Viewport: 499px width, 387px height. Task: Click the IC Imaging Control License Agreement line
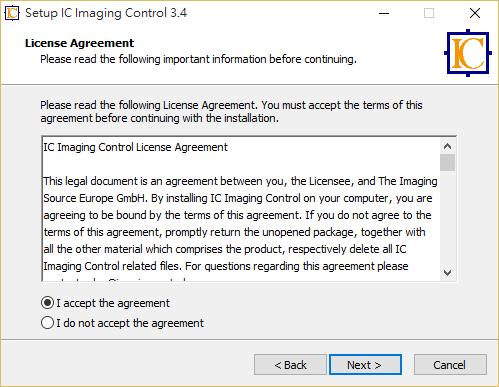(x=135, y=147)
